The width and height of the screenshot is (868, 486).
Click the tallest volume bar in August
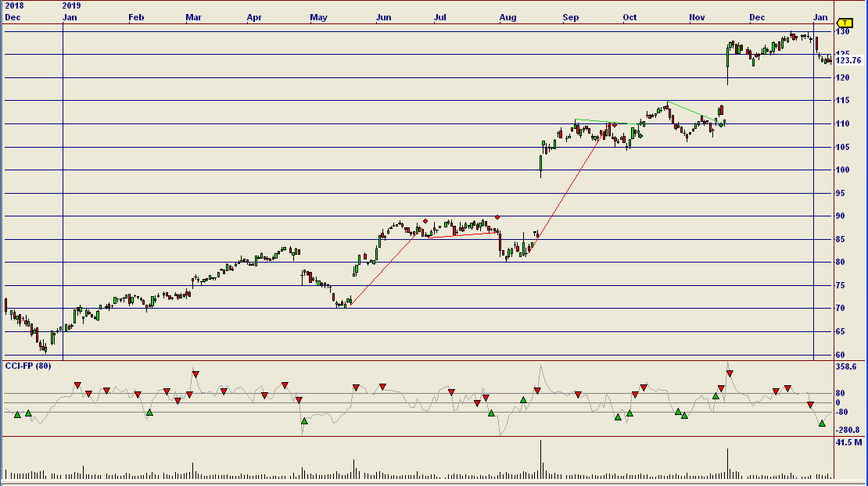(541, 459)
